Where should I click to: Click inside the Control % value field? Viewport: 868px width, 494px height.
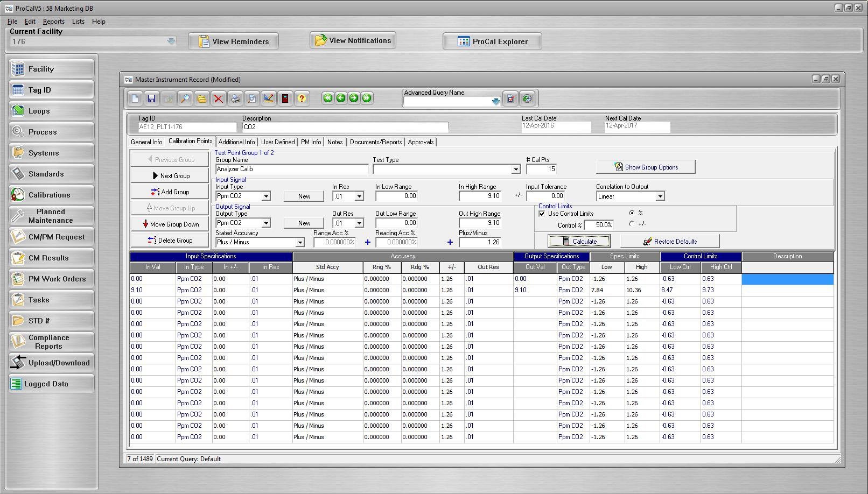click(599, 225)
